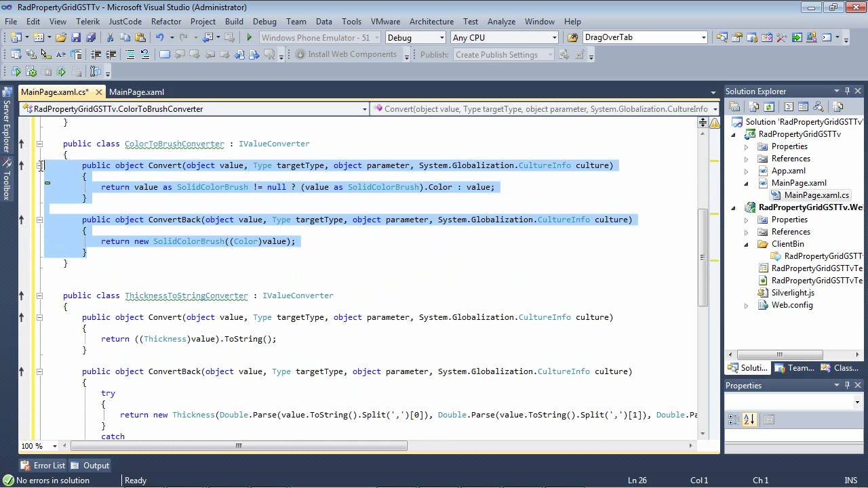Open the Output tab at bottom
The image size is (868, 488).
pos(90,466)
